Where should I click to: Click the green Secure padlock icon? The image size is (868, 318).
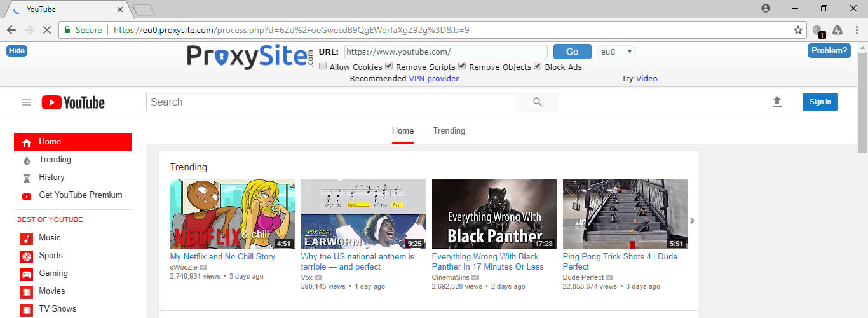click(67, 30)
